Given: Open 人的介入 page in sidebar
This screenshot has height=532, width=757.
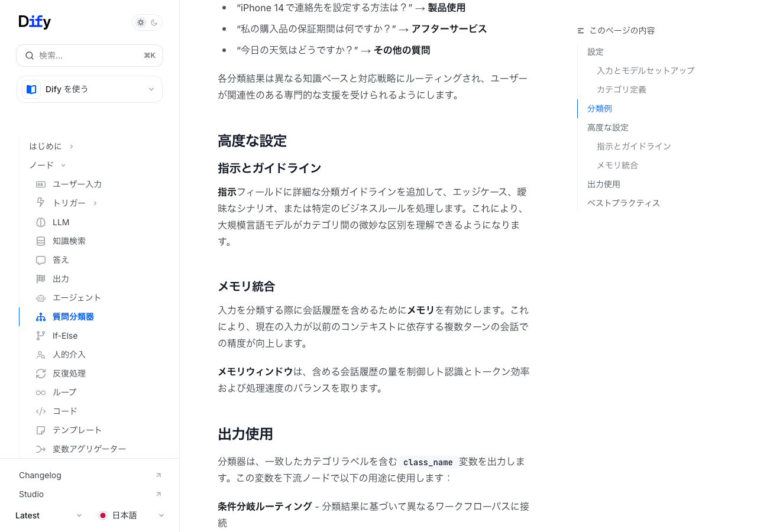Looking at the screenshot, I should [69, 355].
